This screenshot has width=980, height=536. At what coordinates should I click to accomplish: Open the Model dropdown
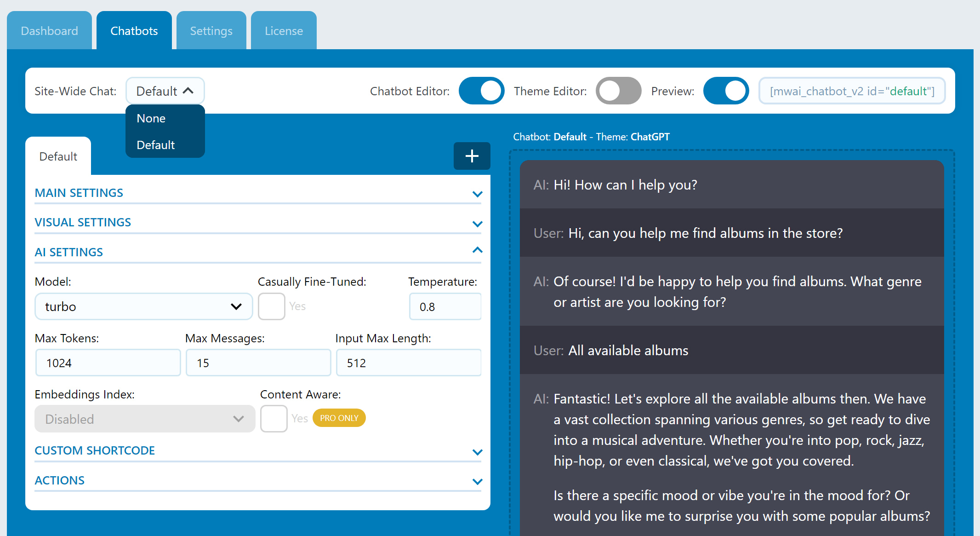click(x=143, y=306)
